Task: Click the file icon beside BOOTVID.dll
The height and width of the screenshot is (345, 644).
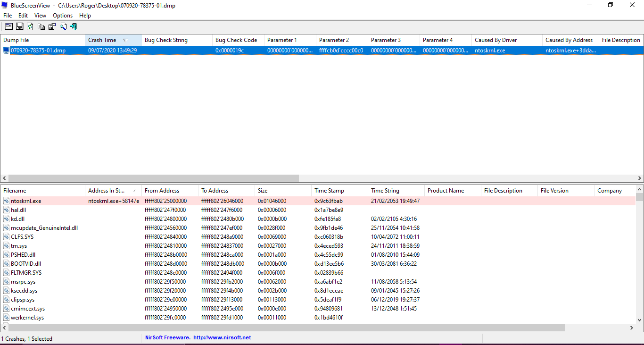Action: [x=6, y=264]
